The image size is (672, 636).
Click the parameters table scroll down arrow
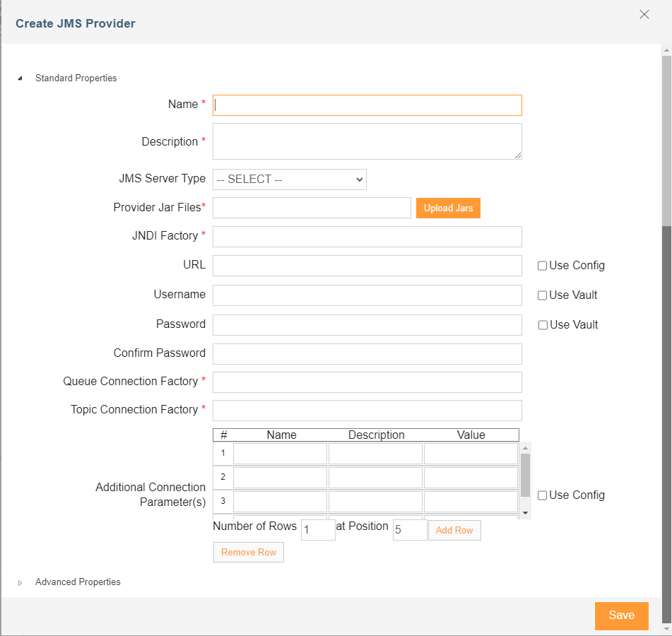pyautogui.click(x=526, y=513)
